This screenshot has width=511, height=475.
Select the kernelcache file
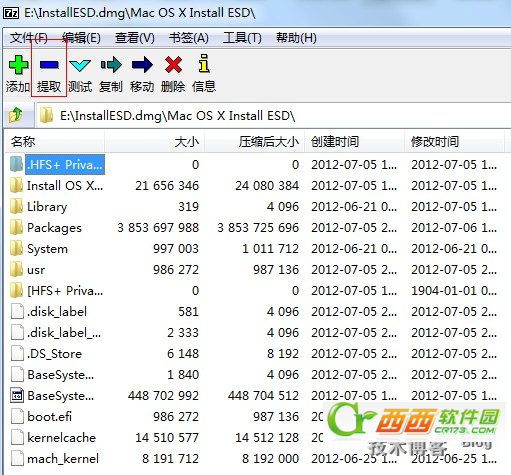[x=62, y=438]
